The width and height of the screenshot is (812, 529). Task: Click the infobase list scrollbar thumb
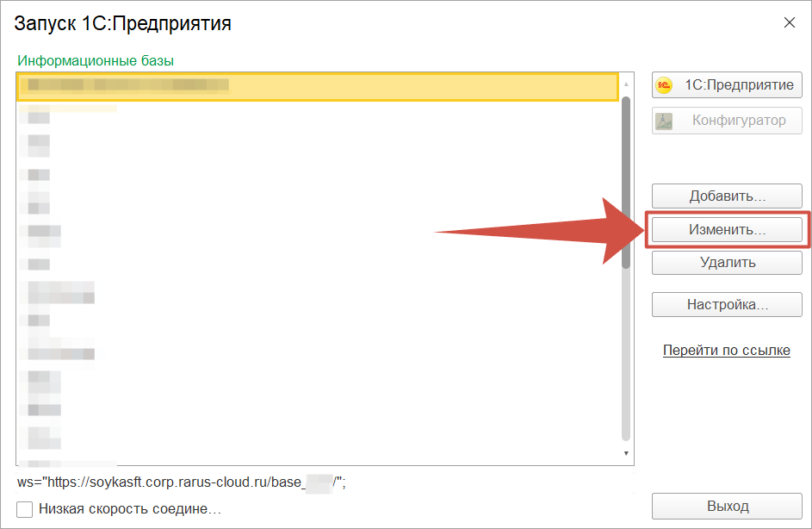tap(626, 181)
